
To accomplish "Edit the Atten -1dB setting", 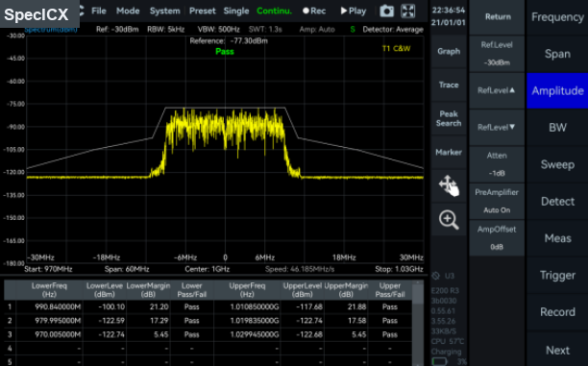I will [x=497, y=164].
